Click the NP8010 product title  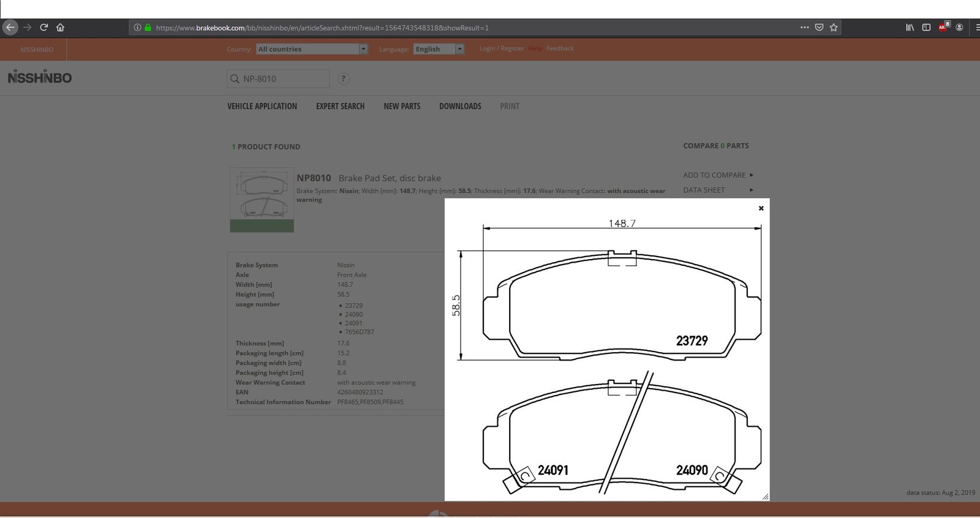314,178
